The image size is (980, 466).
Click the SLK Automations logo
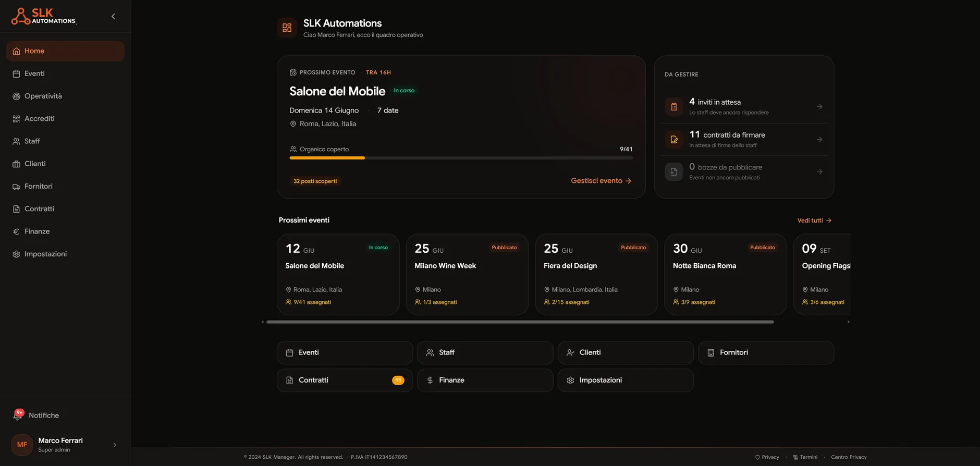(x=44, y=16)
